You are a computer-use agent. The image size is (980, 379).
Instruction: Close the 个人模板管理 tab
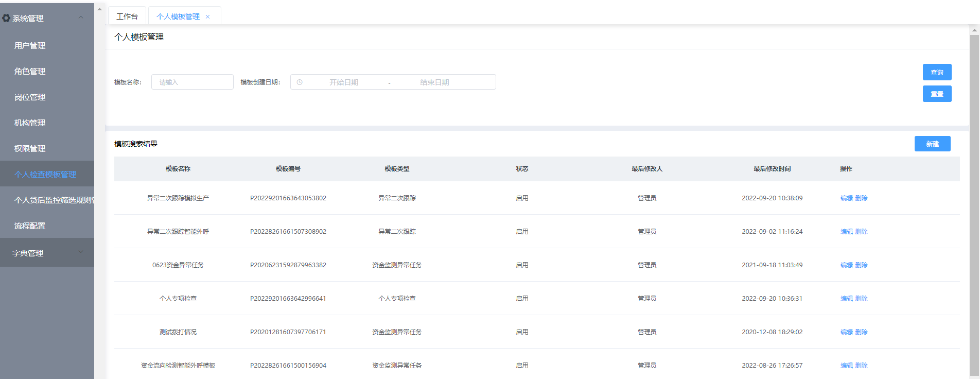pyautogui.click(x=208, y=16)
